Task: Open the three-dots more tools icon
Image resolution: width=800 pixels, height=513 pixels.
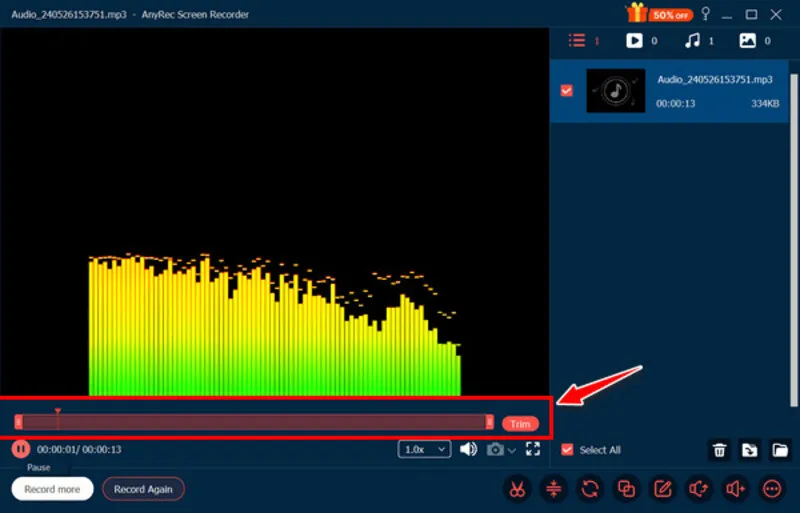Action: point(771,489)
